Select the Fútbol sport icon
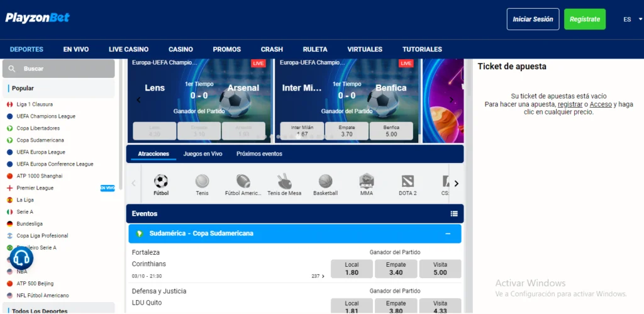The width and height of the screenshot is (644, 314). click(x=161, y=182)
